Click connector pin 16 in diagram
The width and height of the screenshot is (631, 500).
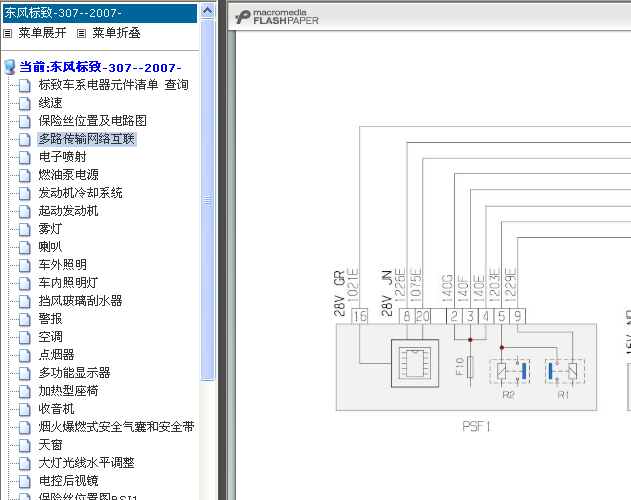pyautogui.click(x=360, y=316)
